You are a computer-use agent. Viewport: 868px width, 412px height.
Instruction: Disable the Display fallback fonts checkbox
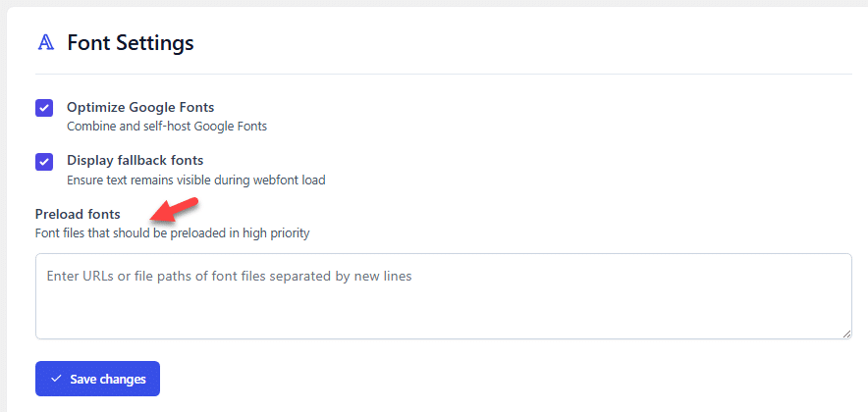coord(44,162)
